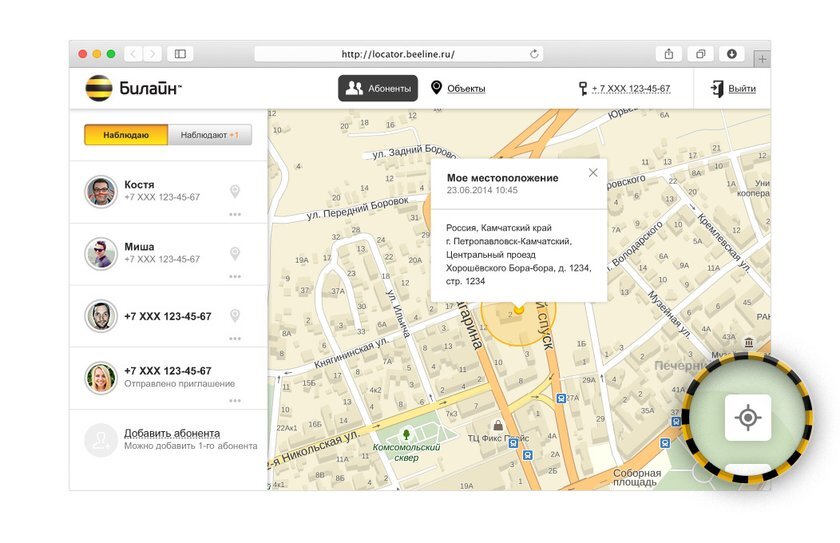Open more options dots for third subscriber

pos(235,338)
